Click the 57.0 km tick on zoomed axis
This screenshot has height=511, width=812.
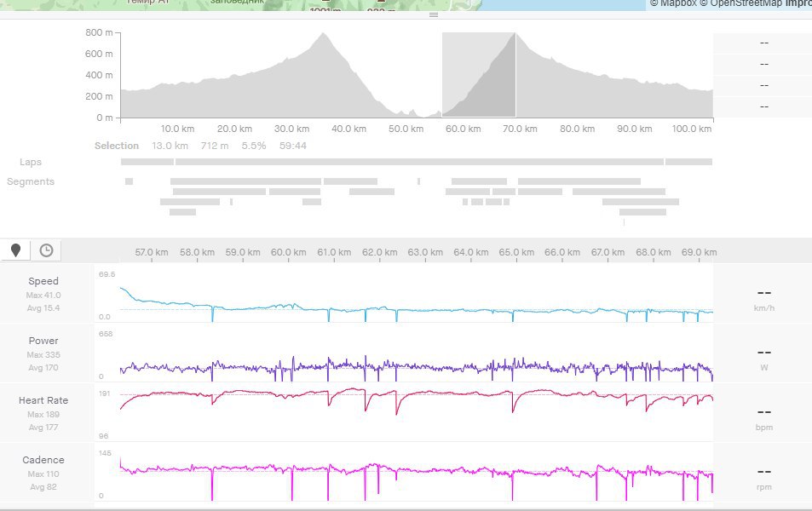pos(152,252)
